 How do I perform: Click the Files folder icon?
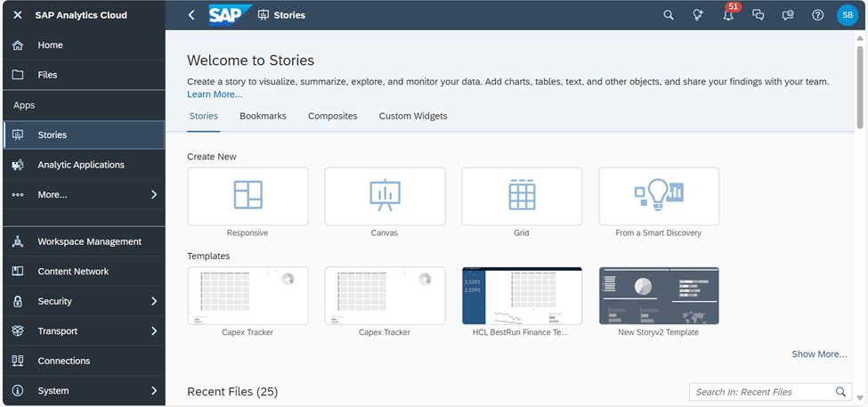pyautogui.click(x=18, y=75)
